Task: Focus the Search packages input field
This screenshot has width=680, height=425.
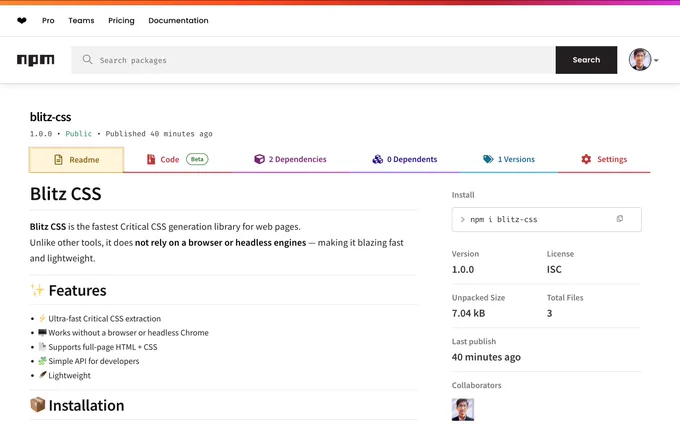Action: point(313,60)
